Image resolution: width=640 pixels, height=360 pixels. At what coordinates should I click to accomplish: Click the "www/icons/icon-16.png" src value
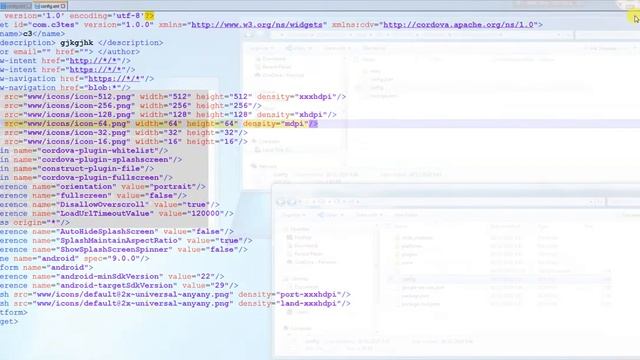coord(77,142)
